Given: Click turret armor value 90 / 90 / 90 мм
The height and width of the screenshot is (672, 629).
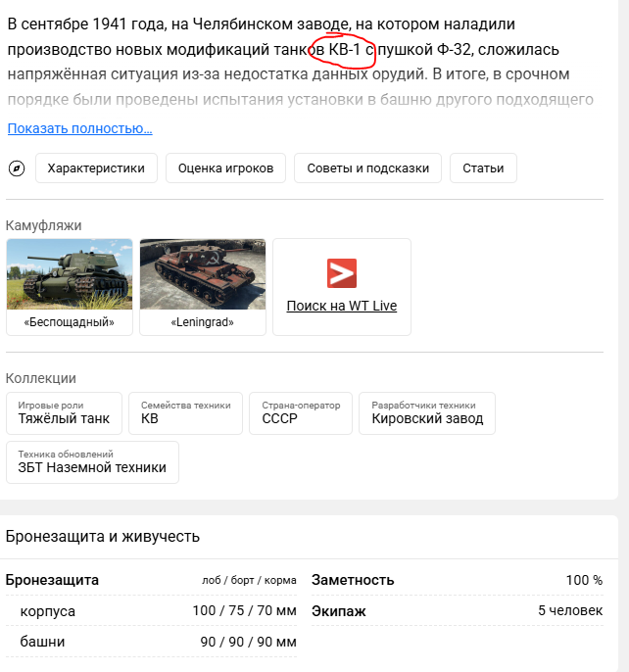Looking at the screenshot, I should [248, 642].
